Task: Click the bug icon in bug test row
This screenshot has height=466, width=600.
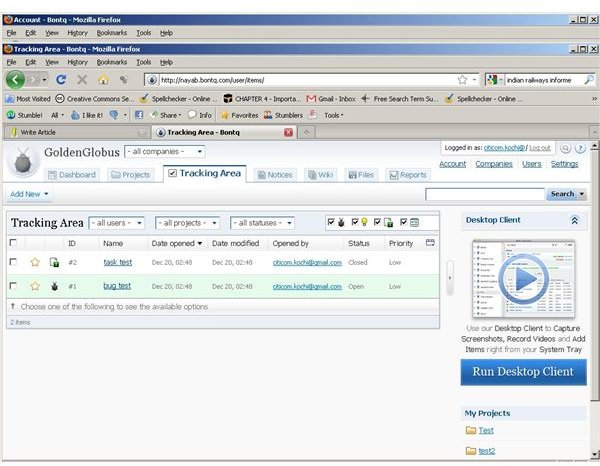Action: pos(54,286)
